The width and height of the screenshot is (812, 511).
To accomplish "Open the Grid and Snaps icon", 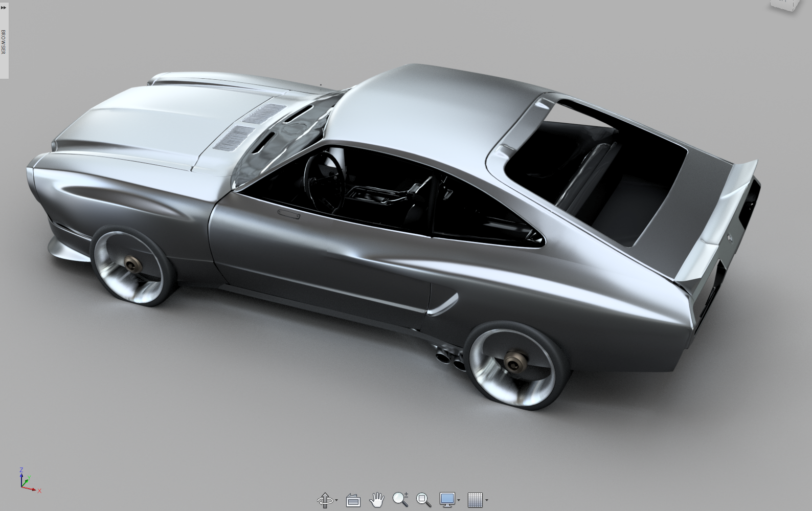I will tap(475, 500).
